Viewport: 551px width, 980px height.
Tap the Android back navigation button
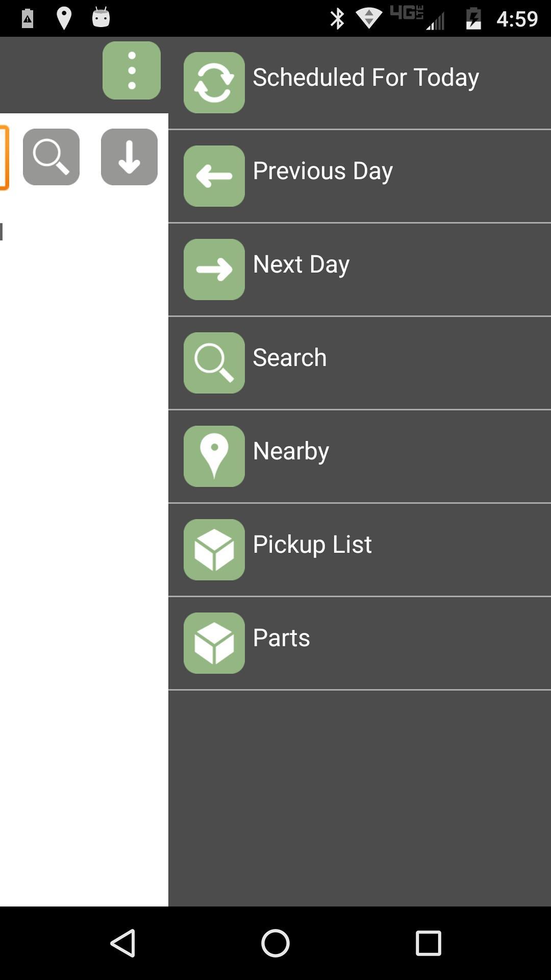[123, 943]
